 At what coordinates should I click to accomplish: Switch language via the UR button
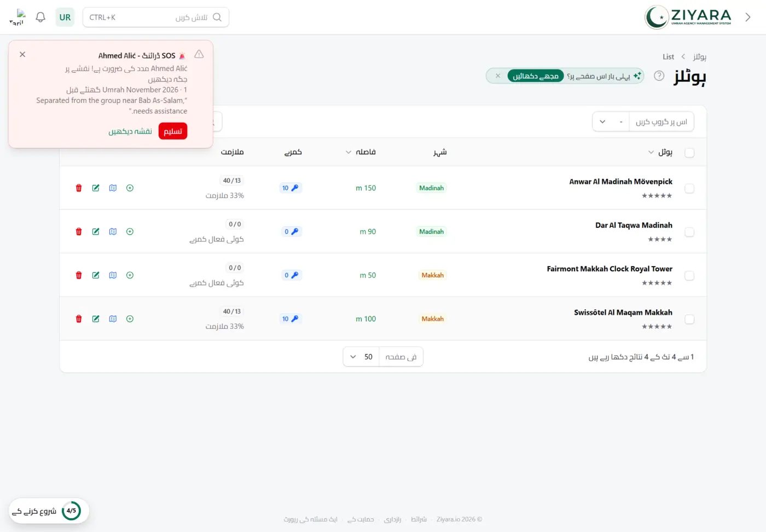coord(65,17)
